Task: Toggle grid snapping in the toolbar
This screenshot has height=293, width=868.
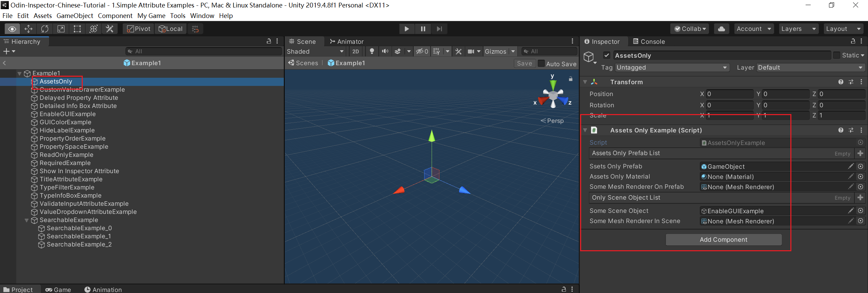Action: click(195, 29)
